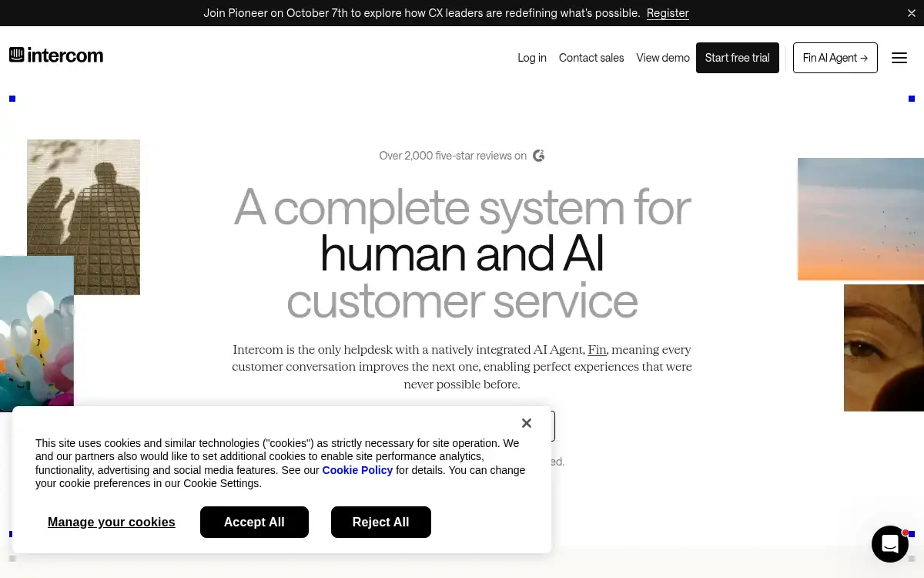Open the Intercom chat messenger
Viewport: 924px width, 578px height.
tap(890, 544)
